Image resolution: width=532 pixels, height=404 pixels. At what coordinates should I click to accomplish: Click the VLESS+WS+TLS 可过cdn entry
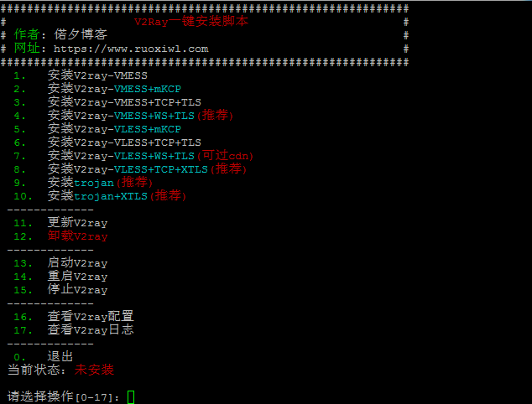tap(150, 156)
